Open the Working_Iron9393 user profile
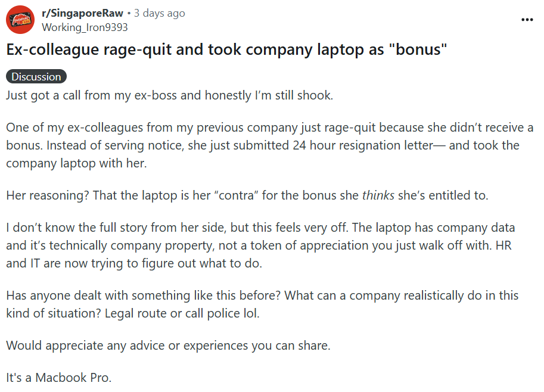The width and height of the screenshot is (544, 392). [x=85, y=27]
